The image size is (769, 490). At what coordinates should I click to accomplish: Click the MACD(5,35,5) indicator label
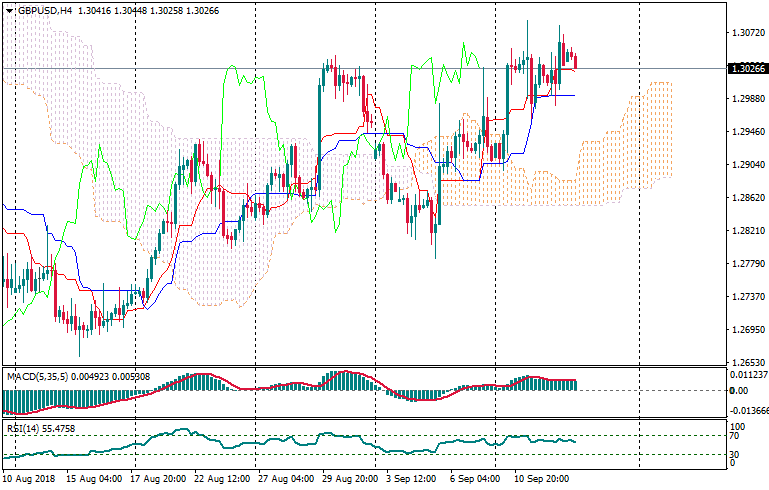(36, 377)
